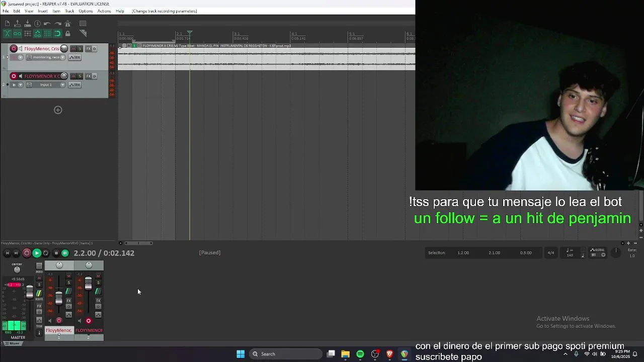The width and height of the screenshot is (644, 362).
Task: Switch to the Mixer docker tab
Action: coord(14,343)
